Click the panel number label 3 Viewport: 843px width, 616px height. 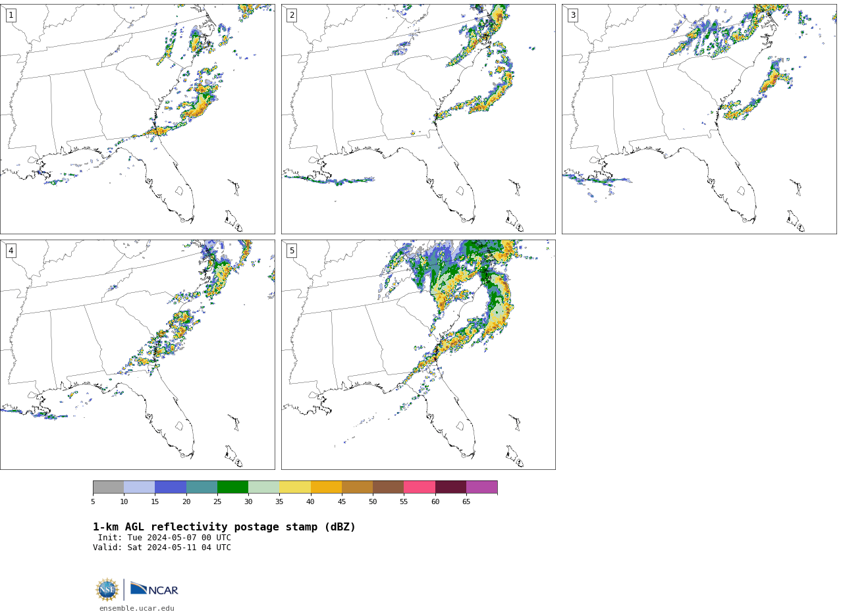(572, 15)
